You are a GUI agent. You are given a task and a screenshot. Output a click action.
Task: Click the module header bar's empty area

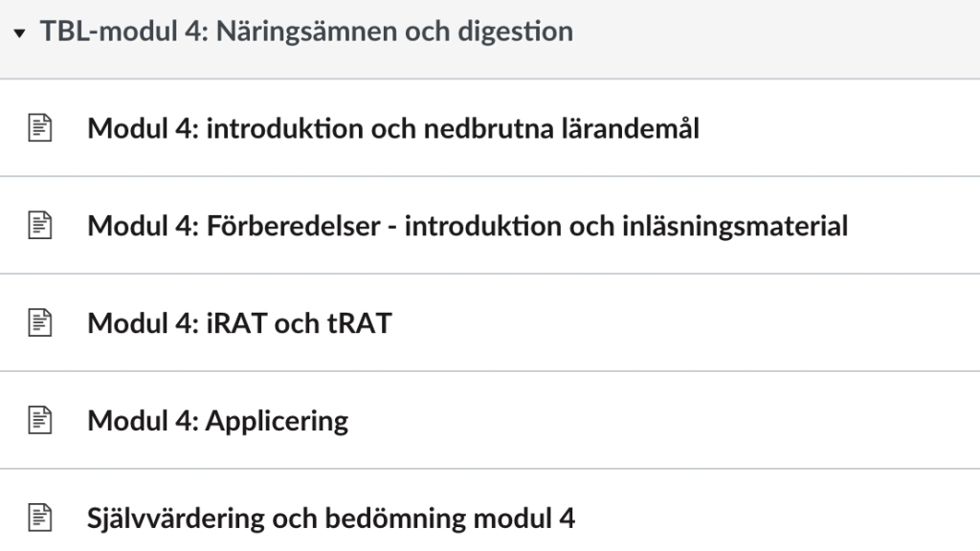click(x=775, y=38)
